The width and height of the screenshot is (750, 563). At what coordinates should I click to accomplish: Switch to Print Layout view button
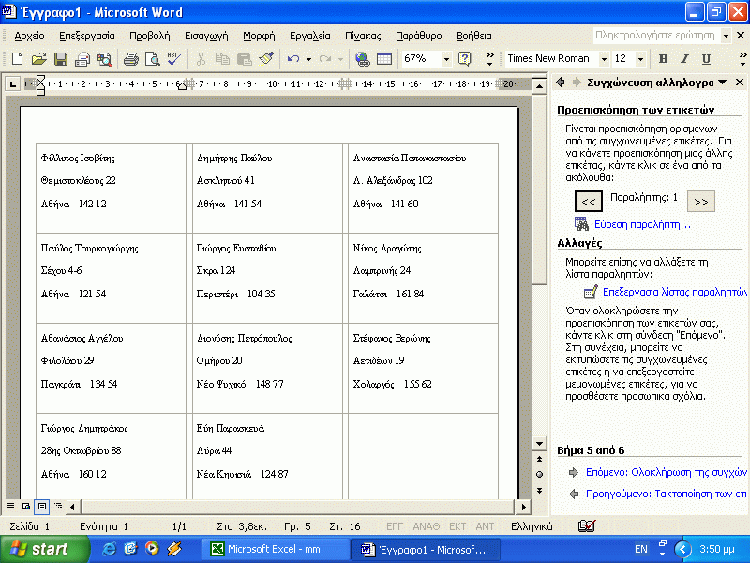(42, 506)
